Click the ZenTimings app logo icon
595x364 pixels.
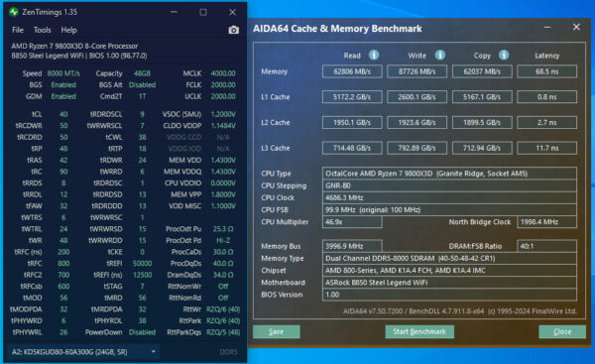point(14,12)
